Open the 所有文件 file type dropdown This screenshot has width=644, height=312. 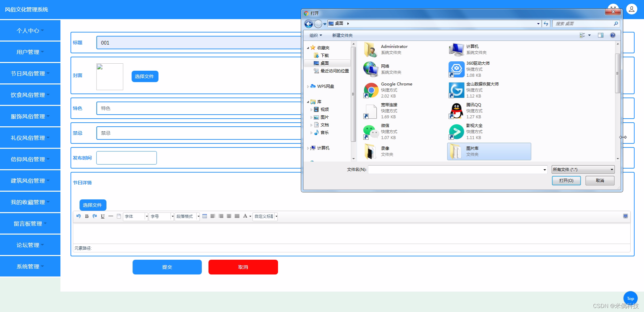coord(583,170)
